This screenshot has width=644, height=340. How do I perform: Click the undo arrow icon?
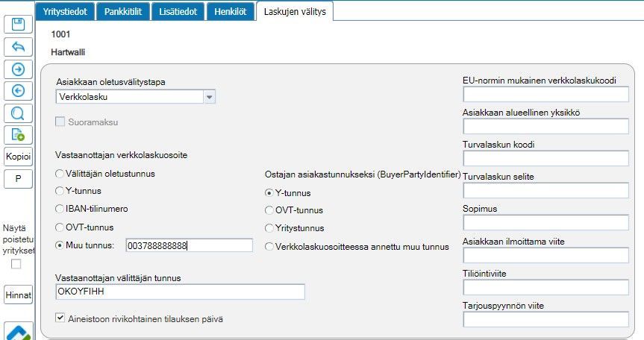point(18,46)
